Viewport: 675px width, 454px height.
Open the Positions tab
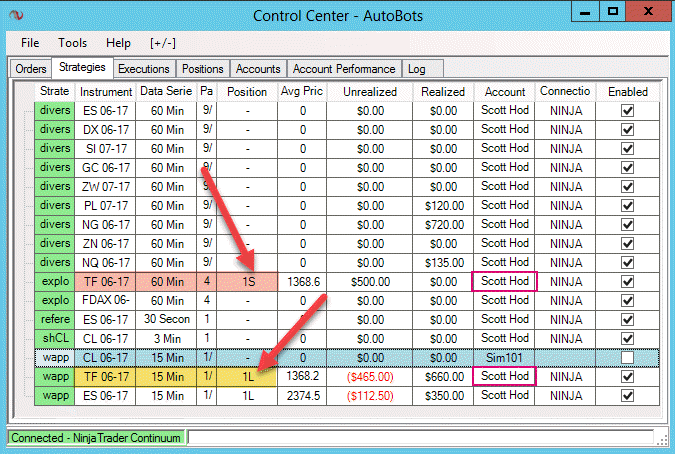pos(202,69)
